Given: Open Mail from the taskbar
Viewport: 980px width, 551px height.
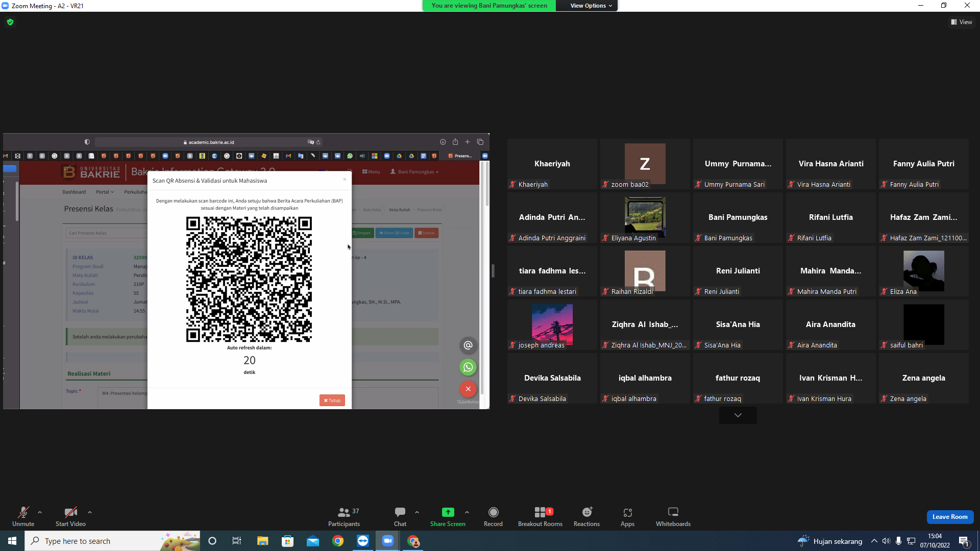Looking at the screenshot, I should [x=312, y=541].
